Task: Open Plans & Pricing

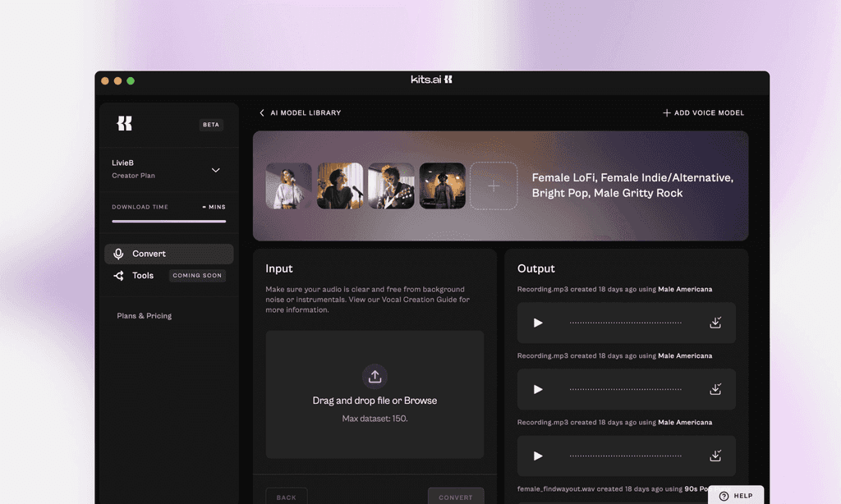Action: [144, 315]
